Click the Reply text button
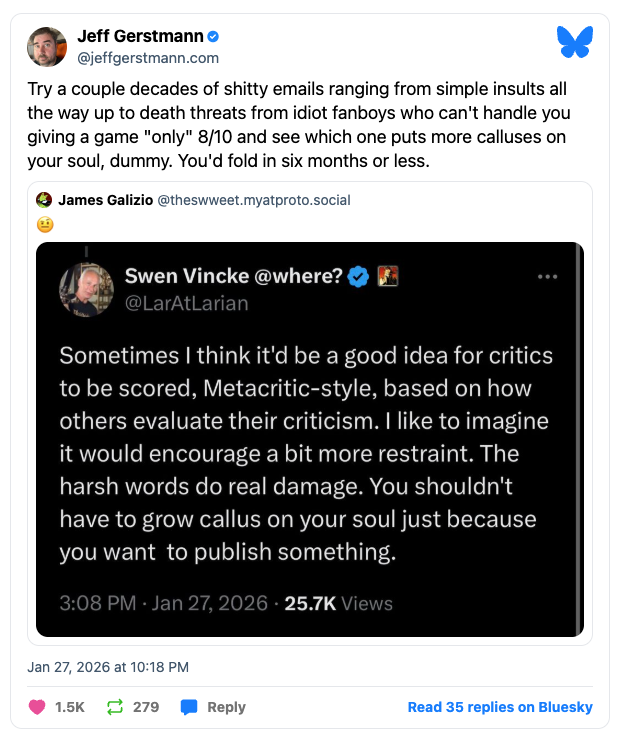Screen dimensions: 623x742 point(226,707)
